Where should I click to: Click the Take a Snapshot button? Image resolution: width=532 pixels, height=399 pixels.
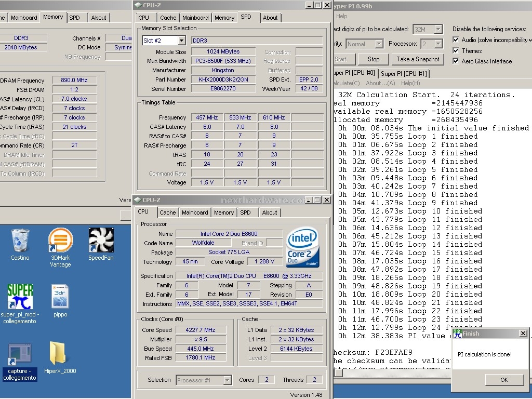click(418, 59)
